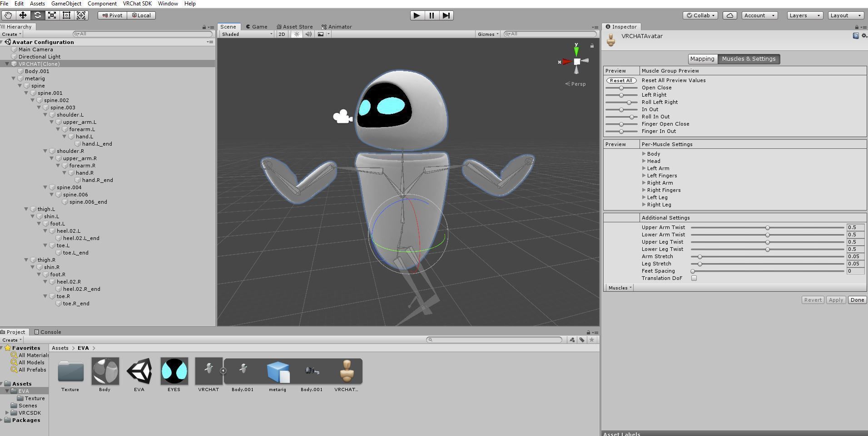
Task: Open the Gizmos dropdown
Action: coord(488,34)
